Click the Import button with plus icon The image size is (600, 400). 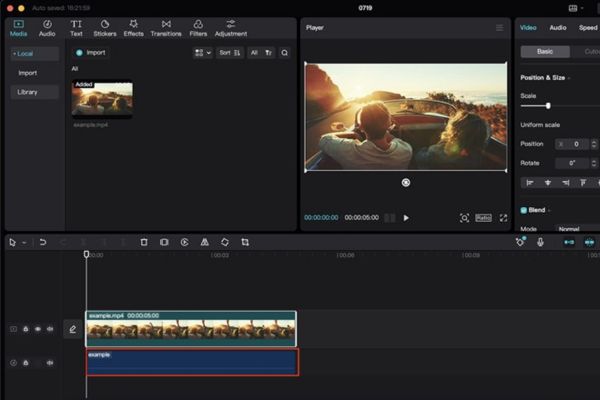(90, 52)
